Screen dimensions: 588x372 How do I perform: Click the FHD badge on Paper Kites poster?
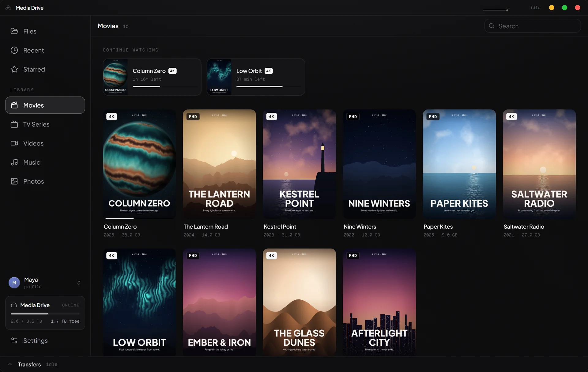coord(433,116)
